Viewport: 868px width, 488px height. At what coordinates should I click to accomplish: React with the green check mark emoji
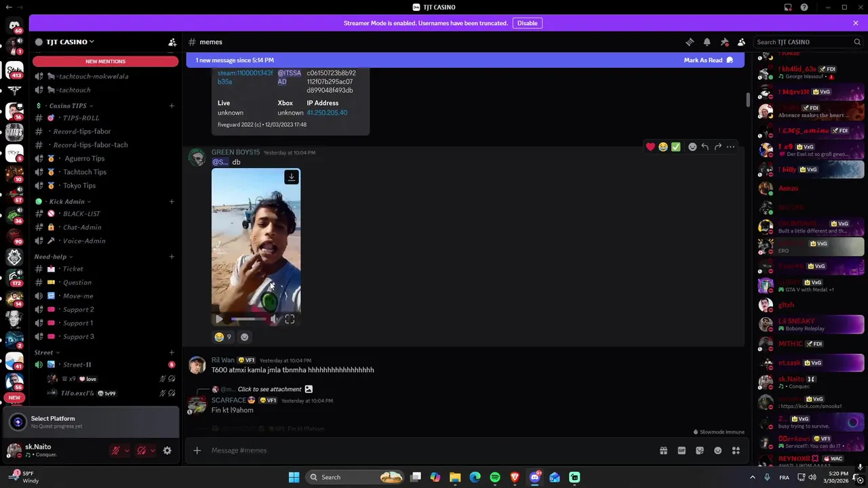675,146
